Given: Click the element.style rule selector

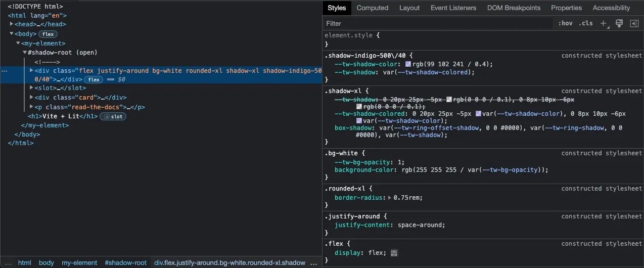Looking at the screenshot, I should pos(348,36).
